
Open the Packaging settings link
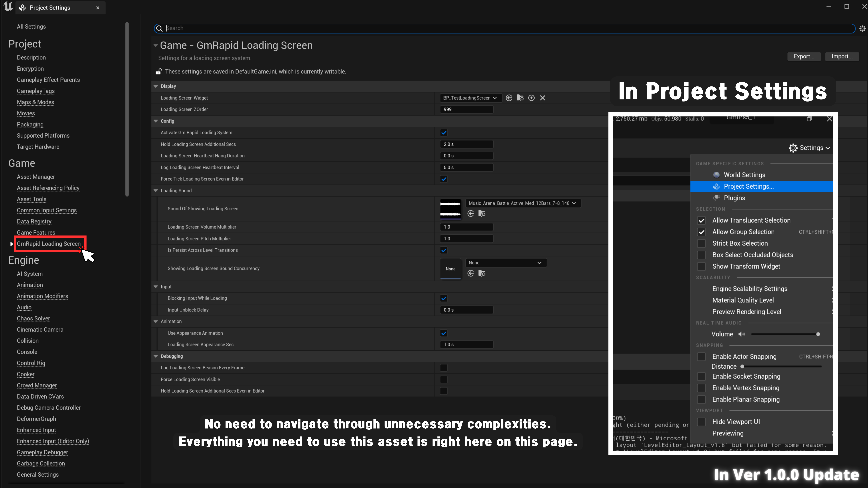[x=30, y=125]
